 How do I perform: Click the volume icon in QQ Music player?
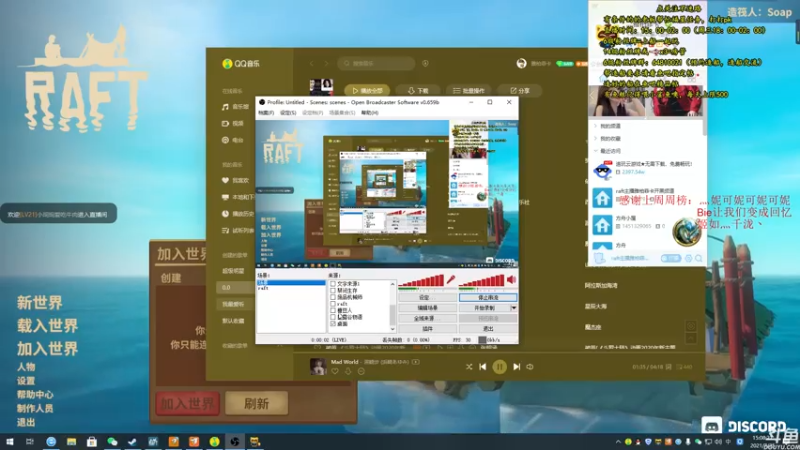coord(530,366)
